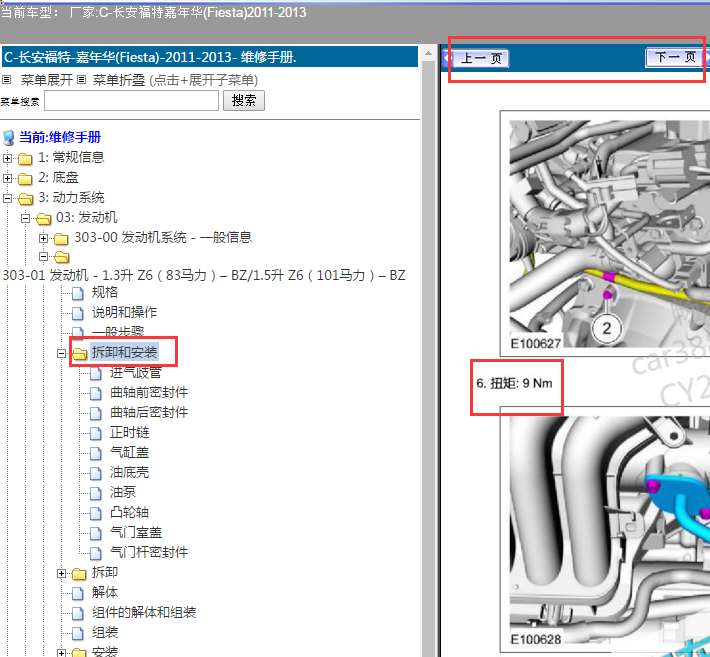
Task: Click the 3: 动力系统 open folder icon
Action: 25,199
